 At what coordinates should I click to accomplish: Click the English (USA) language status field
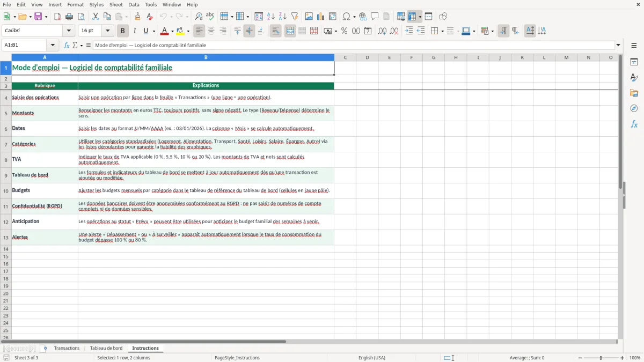[372, 358]
